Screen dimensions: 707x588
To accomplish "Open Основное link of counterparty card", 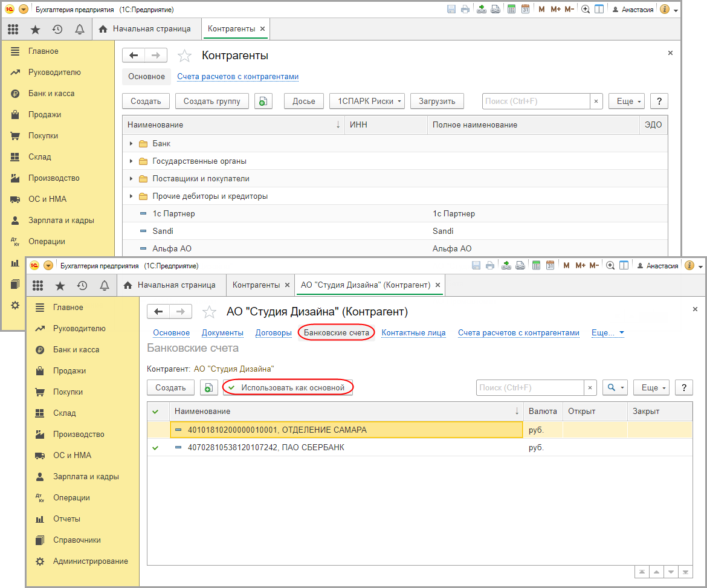I will (x=172, y=333).
